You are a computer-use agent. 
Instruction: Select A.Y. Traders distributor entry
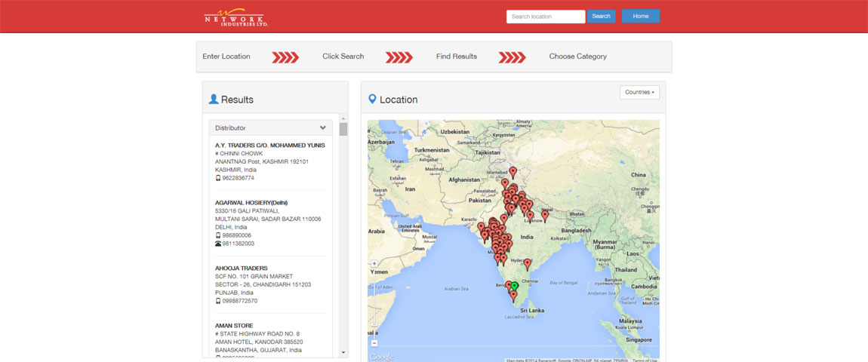pos(269,145)
